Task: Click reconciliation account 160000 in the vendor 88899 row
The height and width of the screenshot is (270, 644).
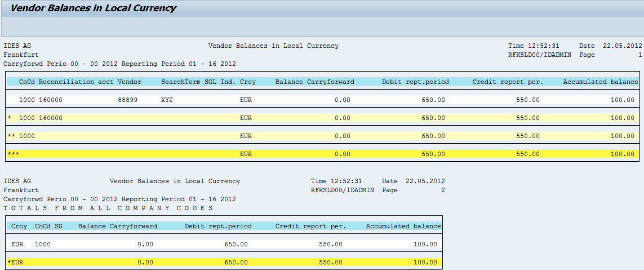Action: [51, 100]
